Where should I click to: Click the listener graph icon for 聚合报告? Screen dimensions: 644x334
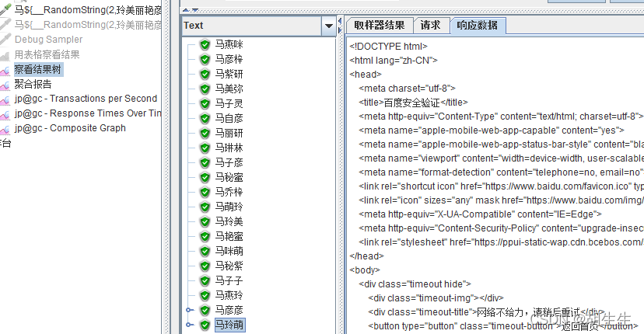tap(5, 85)
